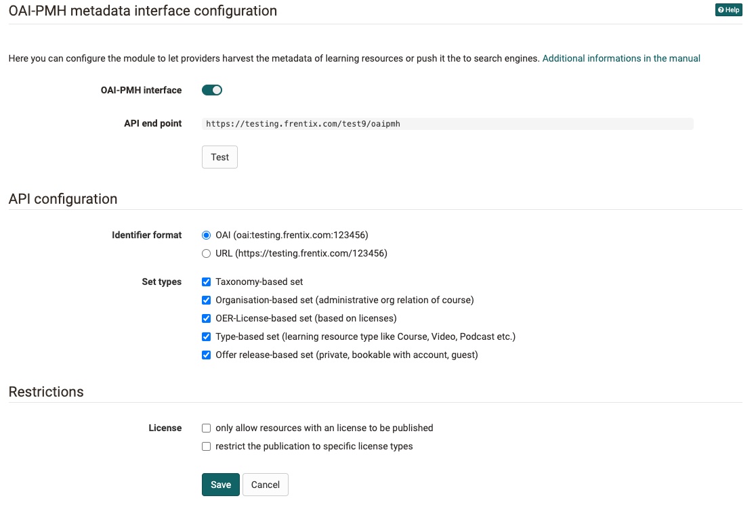Click the API end point field
Screen dimensions: 756x532
[447, 123]
